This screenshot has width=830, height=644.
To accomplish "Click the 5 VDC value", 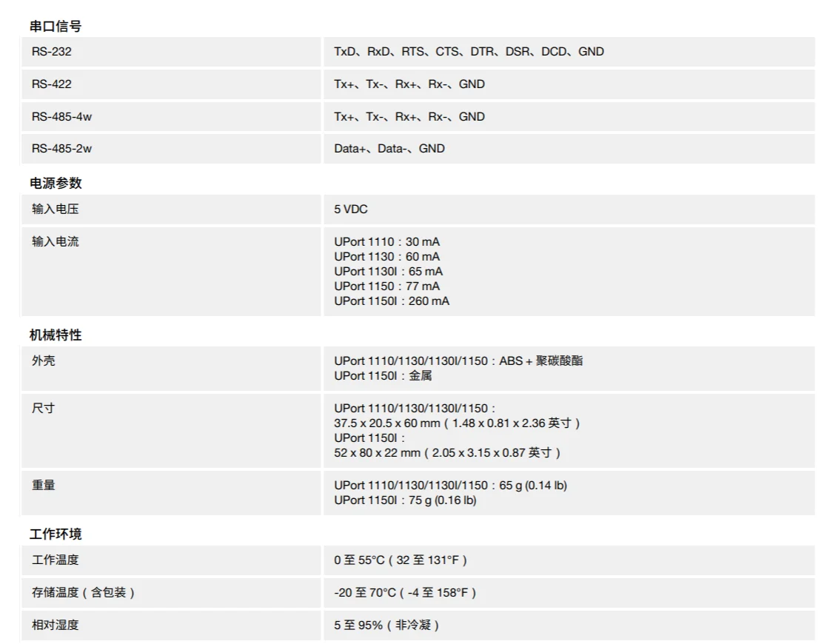I will pyautogui.click(x=350, y=209).
